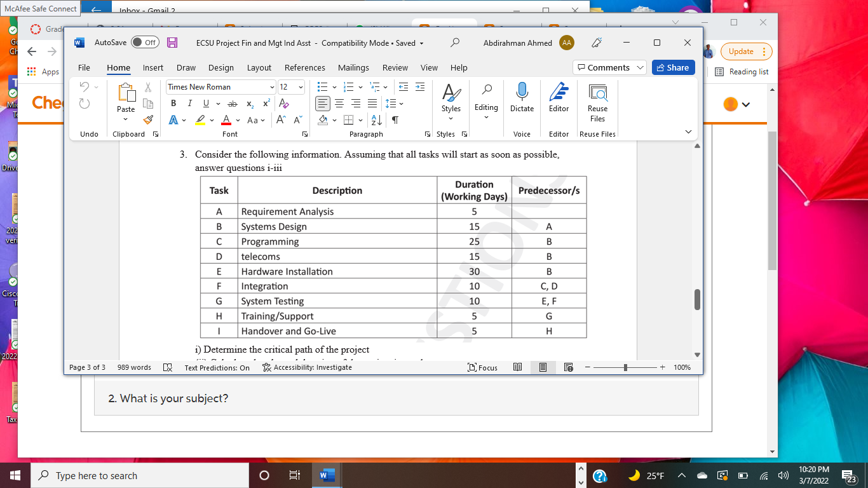Image resolution: width=868 pixels, height=488 pixels.
Task: Toggle Bold formatting
Action: pyautogui.click(x=173, y=104)
